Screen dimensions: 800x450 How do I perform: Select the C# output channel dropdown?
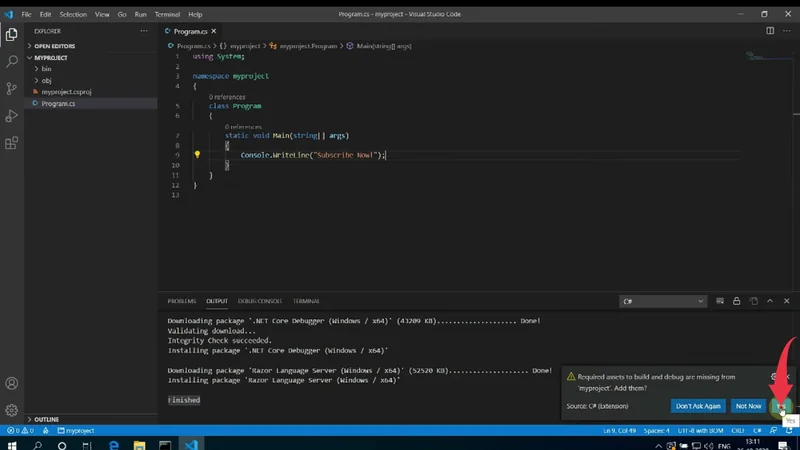[663, 301]
